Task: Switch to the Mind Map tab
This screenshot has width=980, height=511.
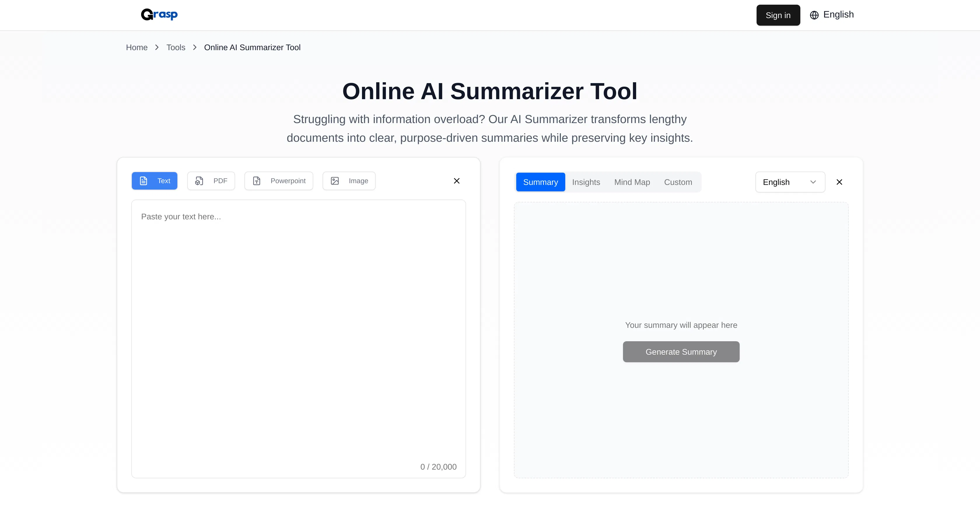Action: pos(632,182)
